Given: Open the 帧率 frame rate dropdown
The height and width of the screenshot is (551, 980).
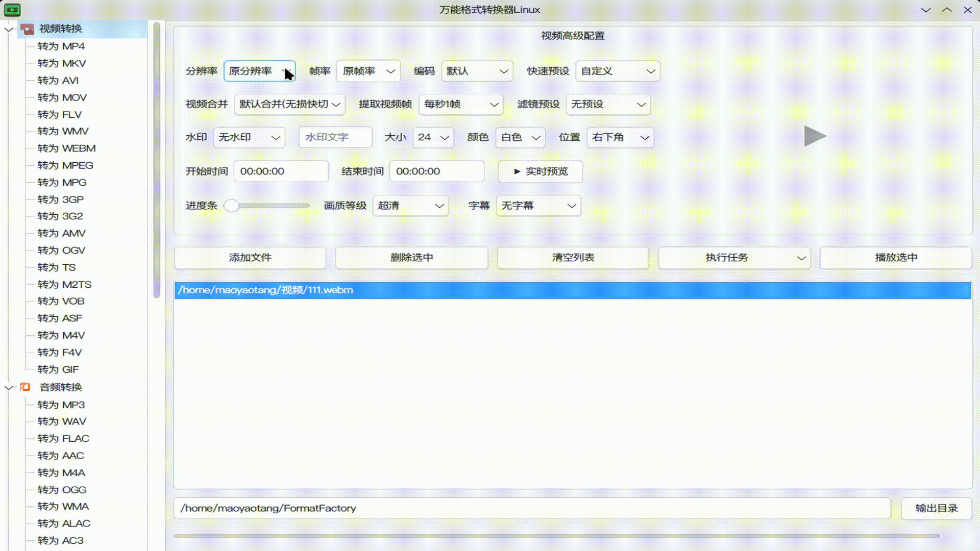Looking at the screenshot, I should 369,71.
